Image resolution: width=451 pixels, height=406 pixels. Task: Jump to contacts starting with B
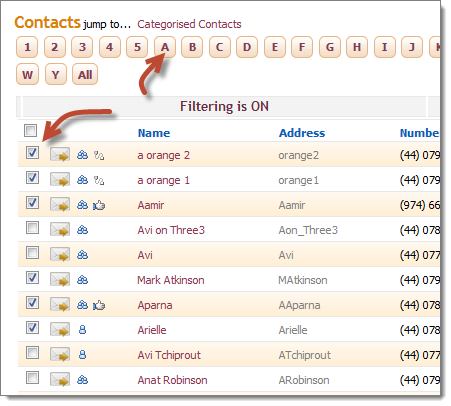tap(192, 47)
